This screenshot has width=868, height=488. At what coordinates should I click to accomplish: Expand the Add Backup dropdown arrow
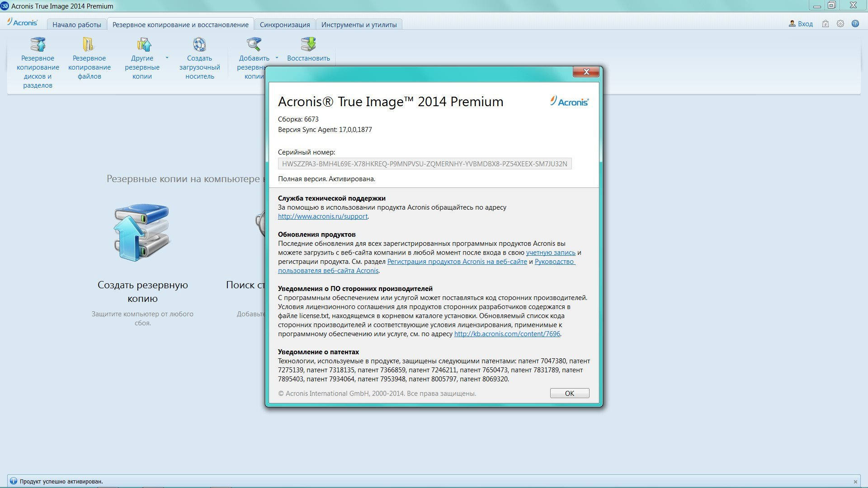(x=277, y=58)
